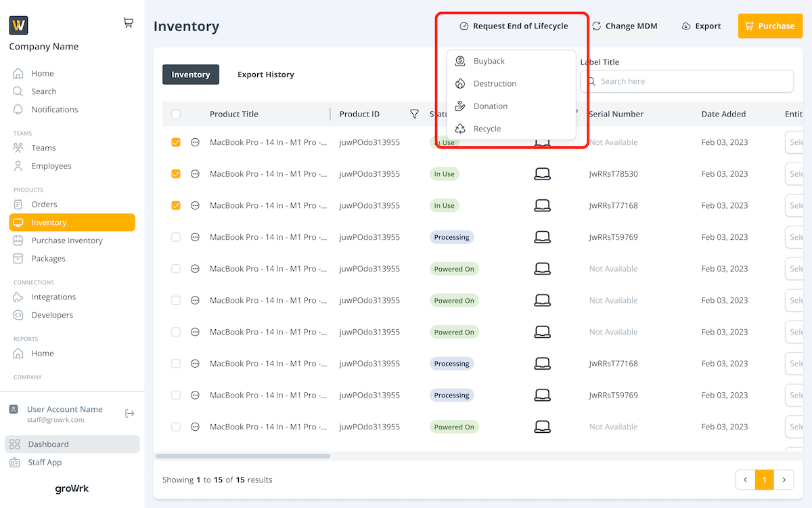Click the logout icon beside user account
The height and width of the screenshot is (508, 812).
click(x=130, y=414)
